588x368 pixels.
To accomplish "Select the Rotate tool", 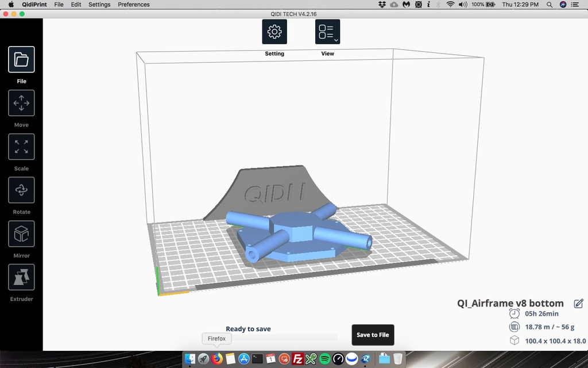I will coord(21,190).
